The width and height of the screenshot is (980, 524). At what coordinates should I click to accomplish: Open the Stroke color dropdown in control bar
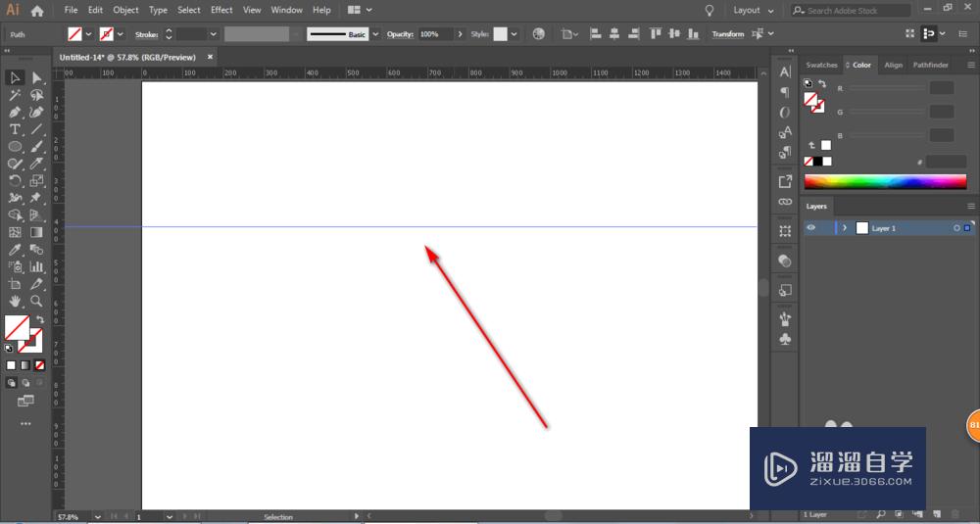coord(120,34)
